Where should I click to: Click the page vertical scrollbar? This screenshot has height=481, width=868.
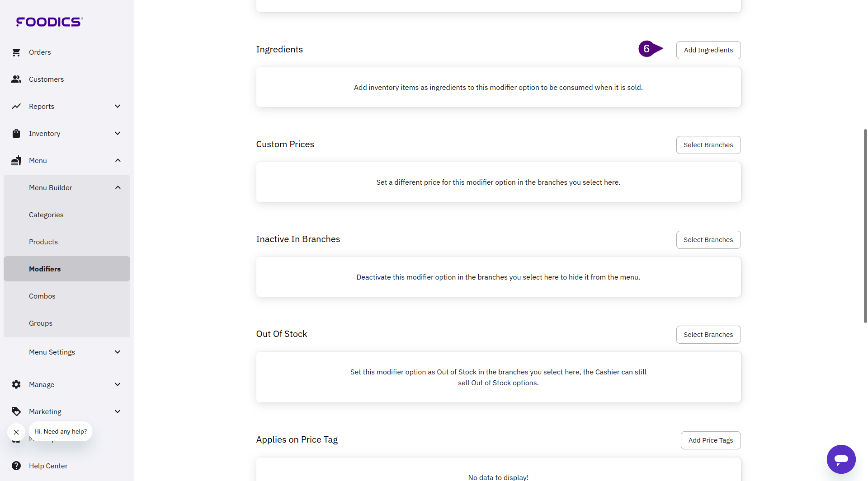click(x=865, y=226)
